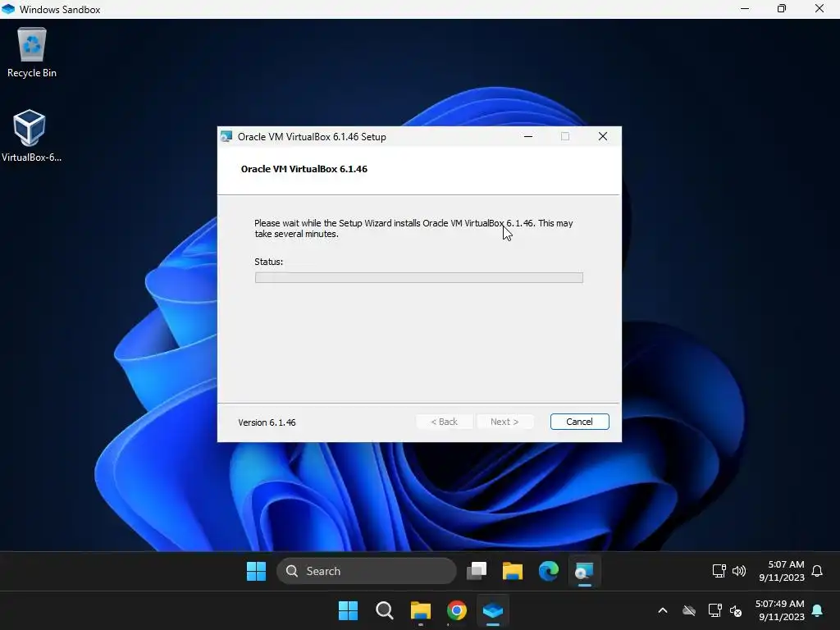Click the VirtualBox Setup title bar icon

pos(226,137)
